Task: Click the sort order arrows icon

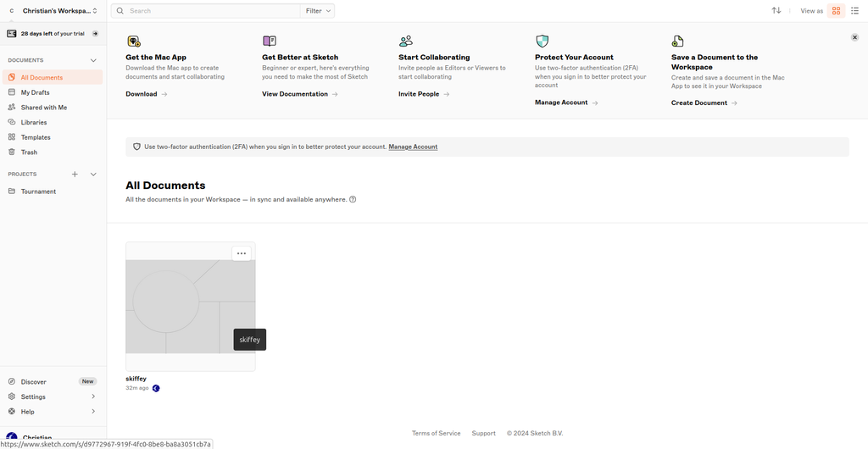Action: (x=776, y=10)
